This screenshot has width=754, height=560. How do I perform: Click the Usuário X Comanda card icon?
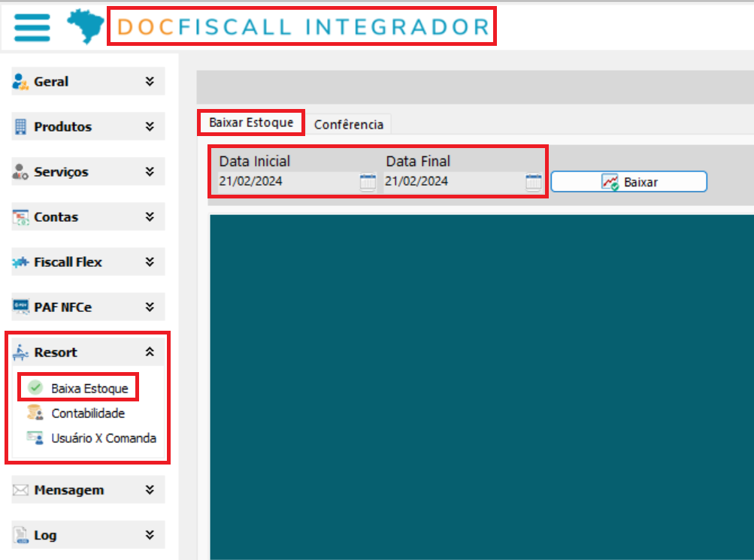35,437
